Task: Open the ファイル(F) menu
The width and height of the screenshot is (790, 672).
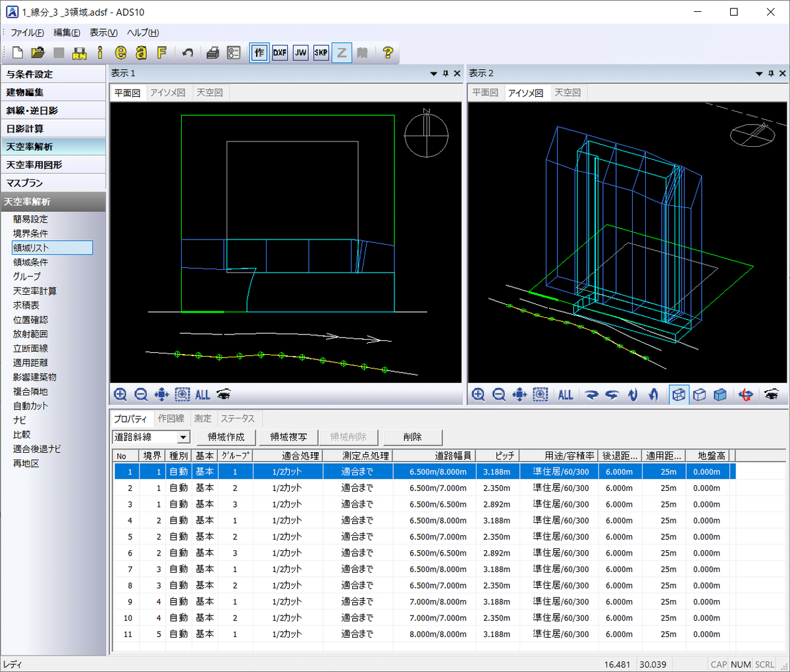Action: 27,32
